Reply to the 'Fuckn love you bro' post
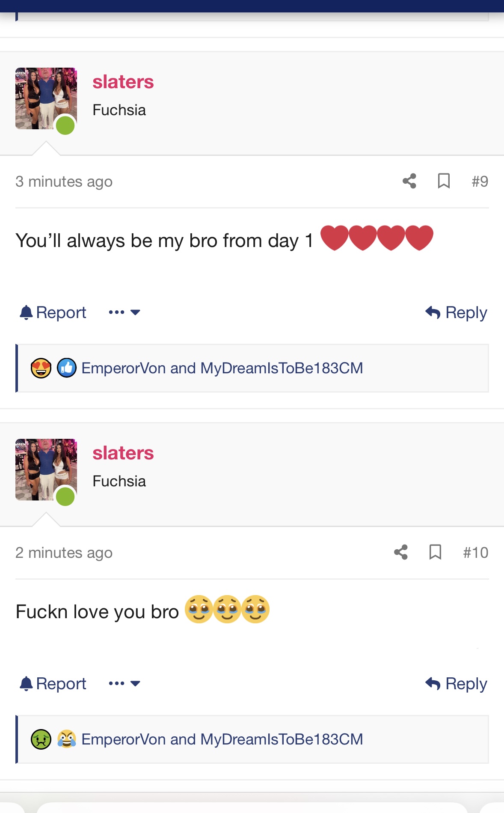Screen dimensions: 504x813 tap(456, 684)
